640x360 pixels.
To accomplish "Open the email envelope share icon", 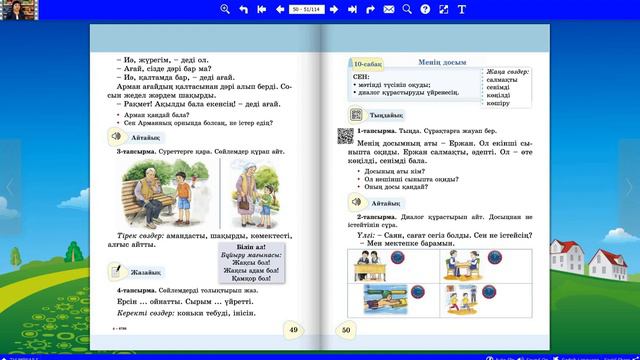I will click(389, 9).
